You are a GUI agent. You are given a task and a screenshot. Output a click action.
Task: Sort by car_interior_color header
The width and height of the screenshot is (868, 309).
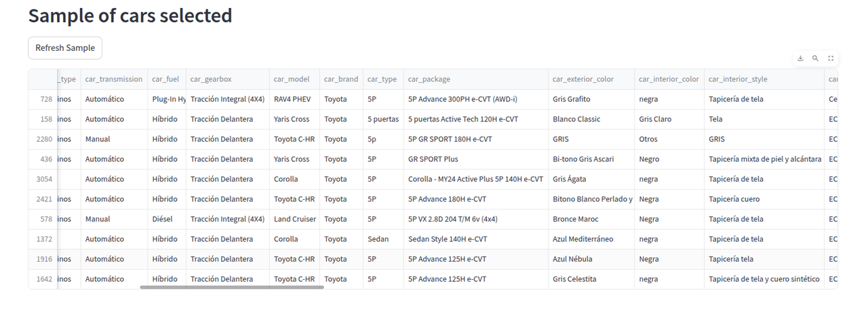click(669, 79)
